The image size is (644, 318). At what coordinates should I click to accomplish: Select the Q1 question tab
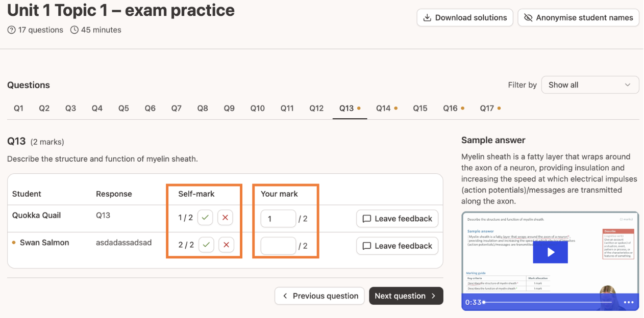click(x=18, y=108)
